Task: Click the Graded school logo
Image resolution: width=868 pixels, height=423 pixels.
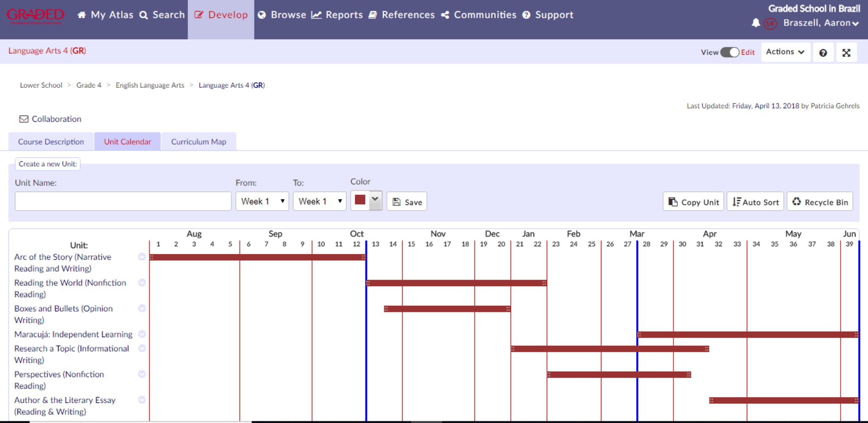Action: (36, 16)
